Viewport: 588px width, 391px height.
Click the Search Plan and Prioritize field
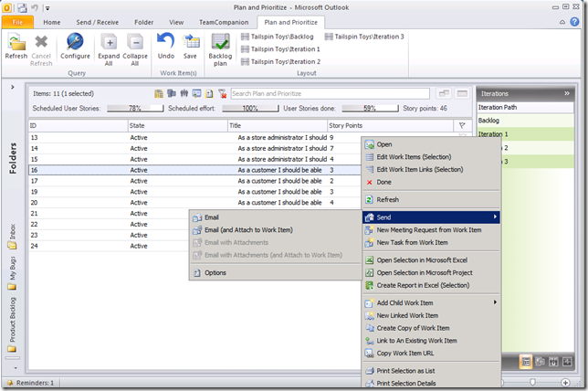[x=330, y=93]
